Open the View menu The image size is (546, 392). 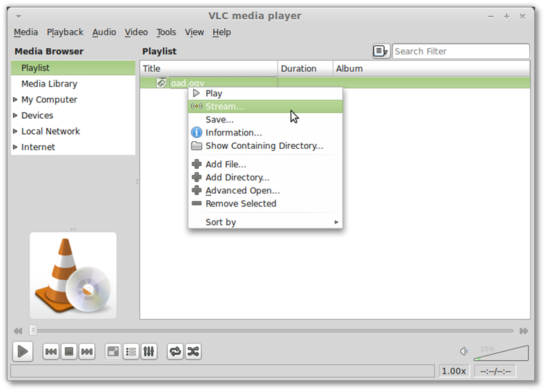pyautogui.click(x=194, y=32)
